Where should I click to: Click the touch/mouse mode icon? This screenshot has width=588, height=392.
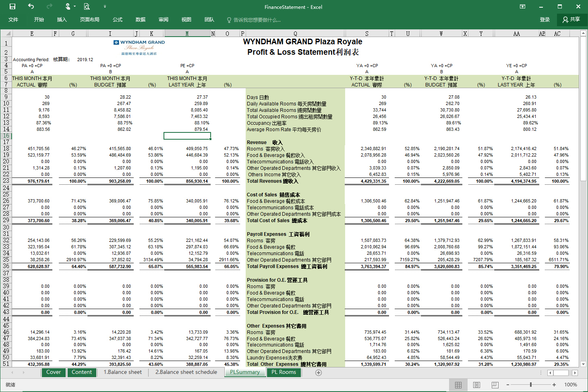pyautogui.click(x=68, y=6)
